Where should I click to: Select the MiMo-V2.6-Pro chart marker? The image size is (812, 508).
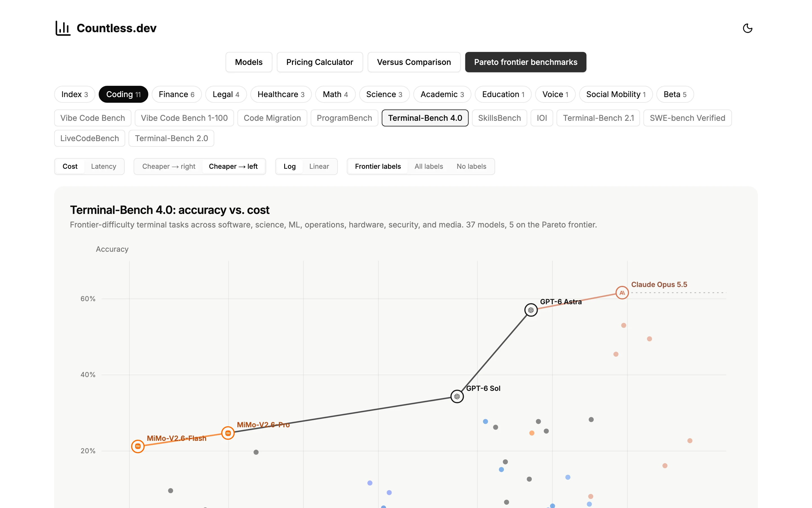[228, 433]
